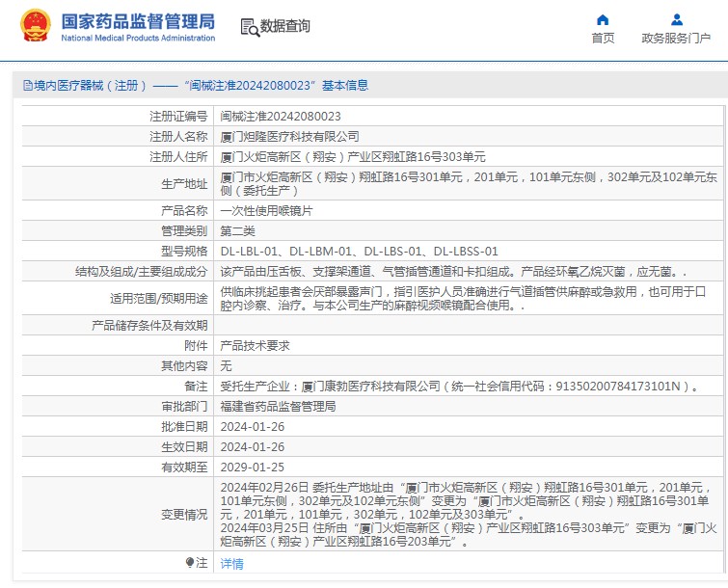Select the expiry date 2029-01-25

[x=252, y=467]
